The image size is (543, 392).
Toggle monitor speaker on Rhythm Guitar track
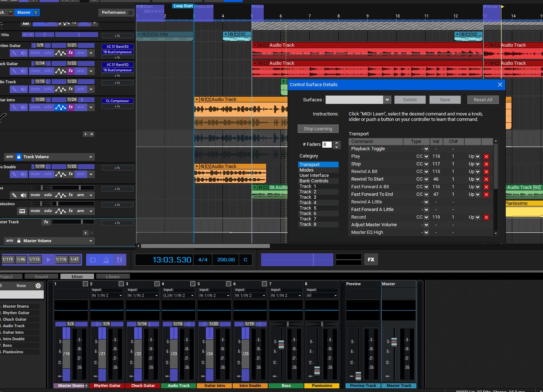(24, 53)
